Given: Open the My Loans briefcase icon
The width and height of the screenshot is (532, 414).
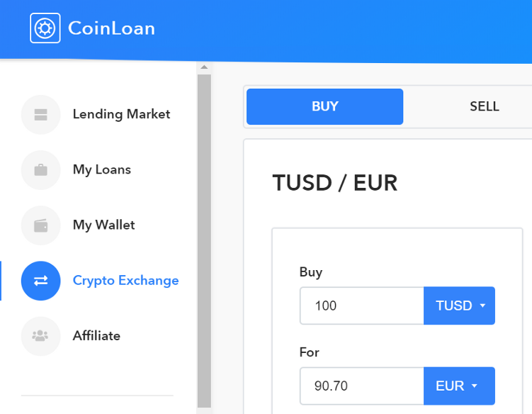Looking at the screenshot, I should tap(40, 170).
